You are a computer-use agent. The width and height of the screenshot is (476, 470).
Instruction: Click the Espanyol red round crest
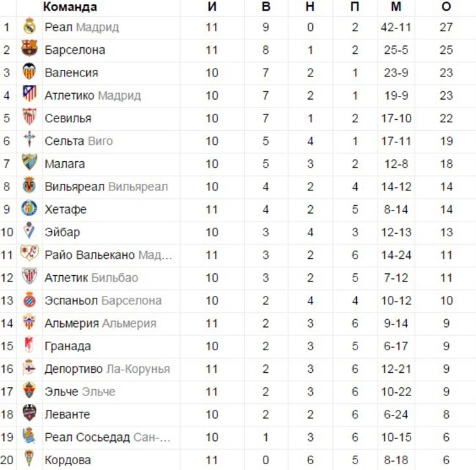coord(29,300)
